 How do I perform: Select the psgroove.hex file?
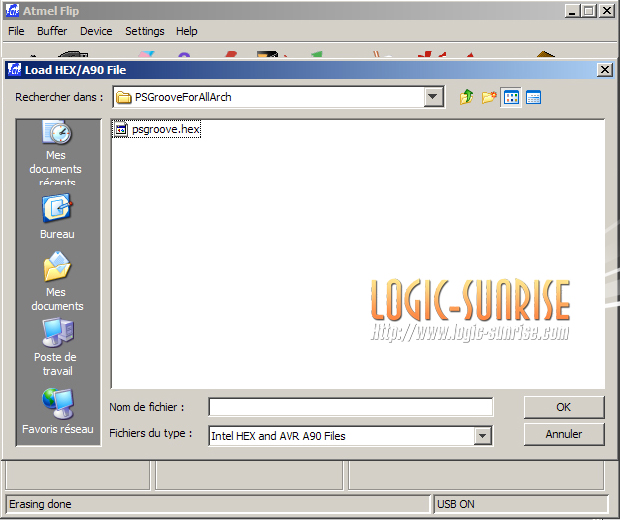[x=157, y=129]
